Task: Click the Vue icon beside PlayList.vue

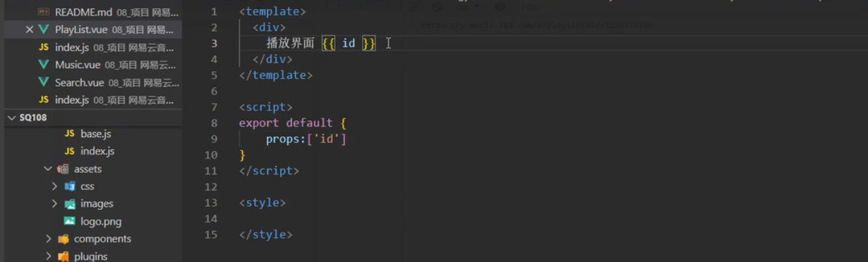Action: click(43, 30)
